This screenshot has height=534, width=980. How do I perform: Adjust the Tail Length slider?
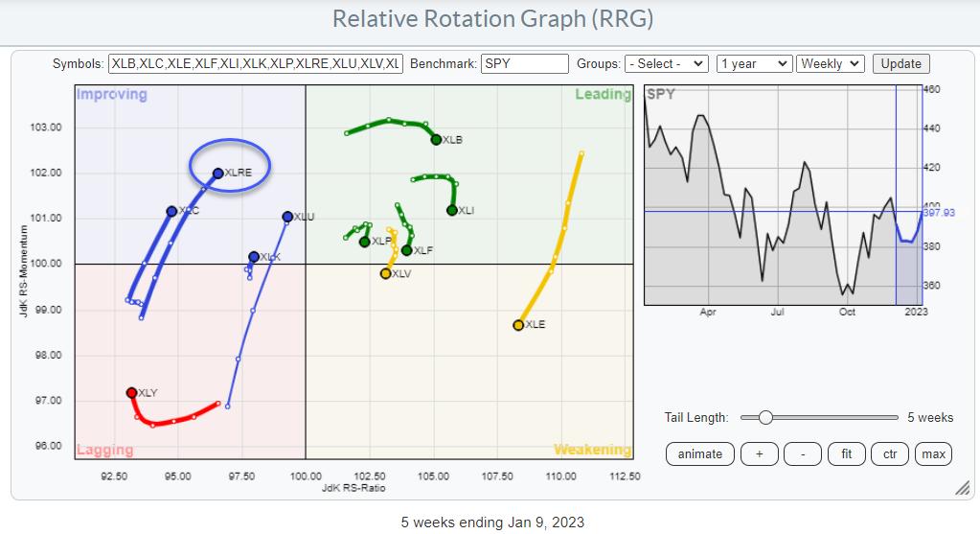764,417
